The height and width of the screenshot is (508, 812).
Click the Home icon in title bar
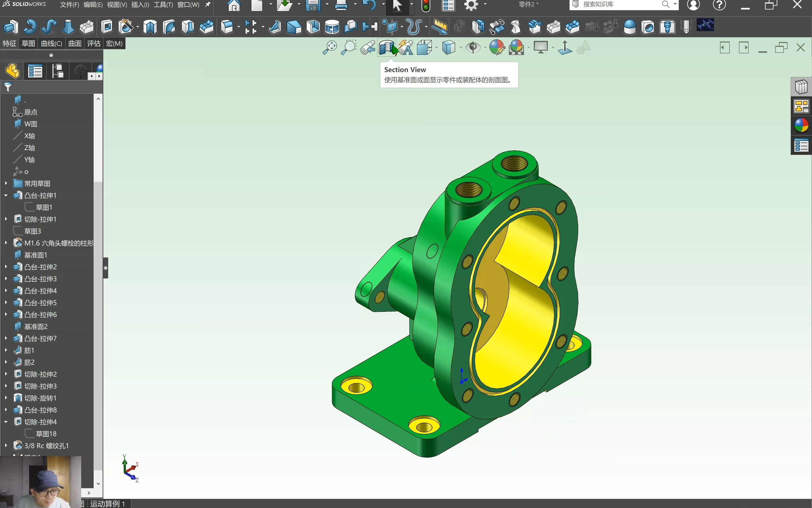point(234,5)
